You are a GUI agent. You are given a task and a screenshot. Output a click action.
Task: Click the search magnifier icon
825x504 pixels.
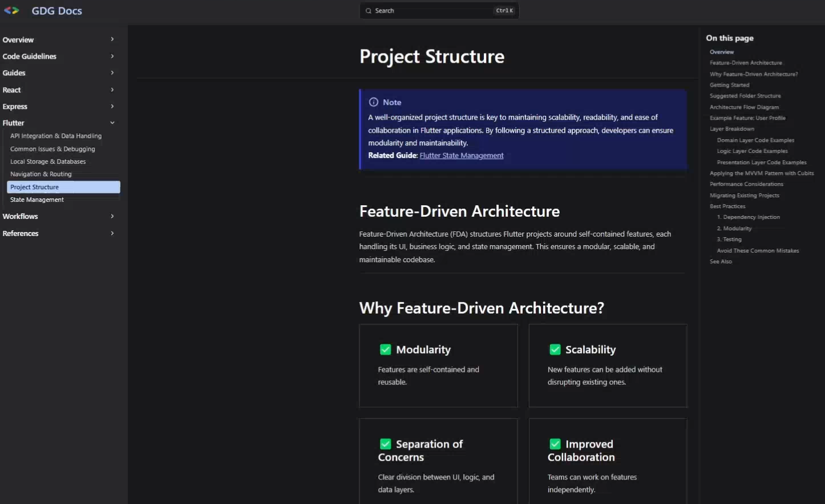[369, 11]
